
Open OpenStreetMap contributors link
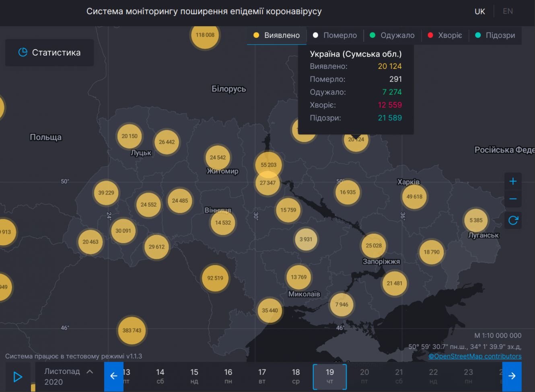point(475,356)
